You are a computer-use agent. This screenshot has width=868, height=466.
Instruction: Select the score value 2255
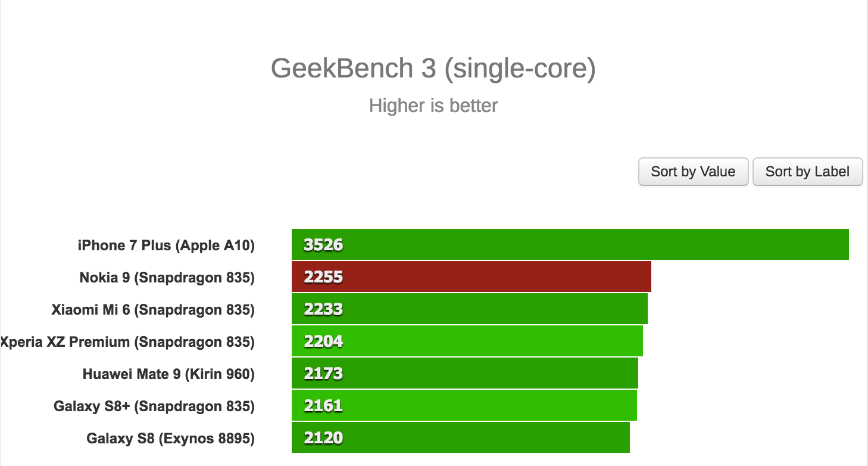click(323, 277)
